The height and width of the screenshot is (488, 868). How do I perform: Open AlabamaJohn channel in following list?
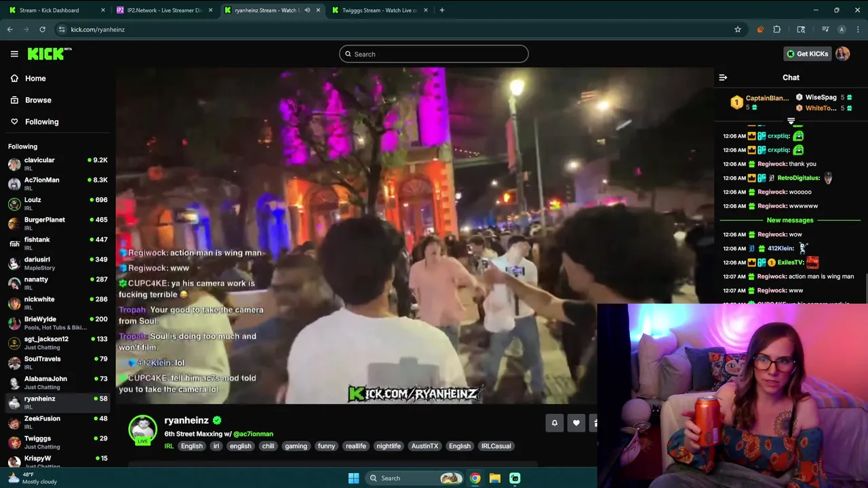58,382
